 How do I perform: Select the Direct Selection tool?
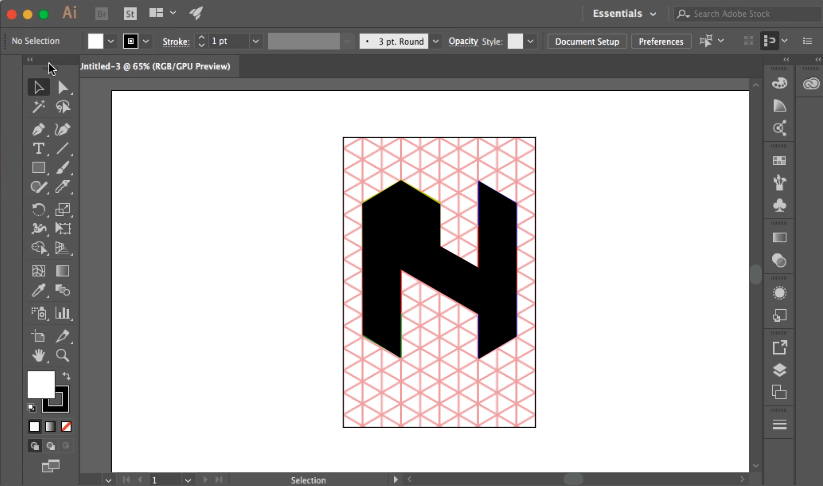click(x=63, y=87)
